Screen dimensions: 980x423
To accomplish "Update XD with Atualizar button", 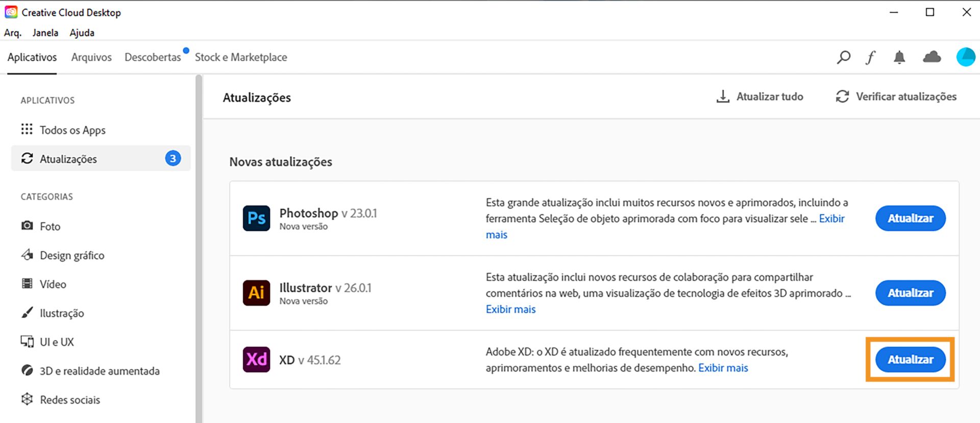I will pyautogui.click(x=911, y=359).
